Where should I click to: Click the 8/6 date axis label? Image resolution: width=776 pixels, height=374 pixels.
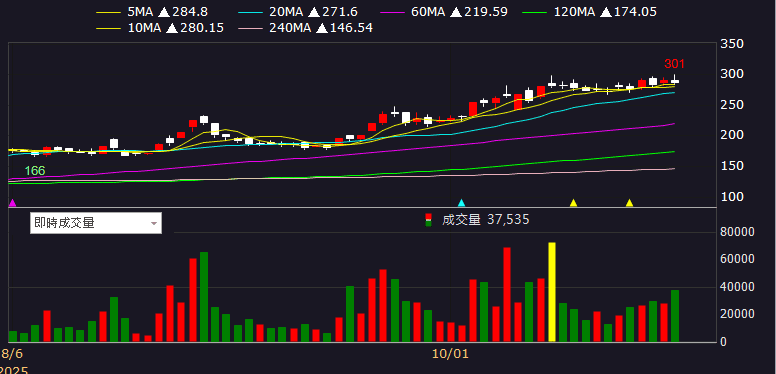(x=12, y=354)
